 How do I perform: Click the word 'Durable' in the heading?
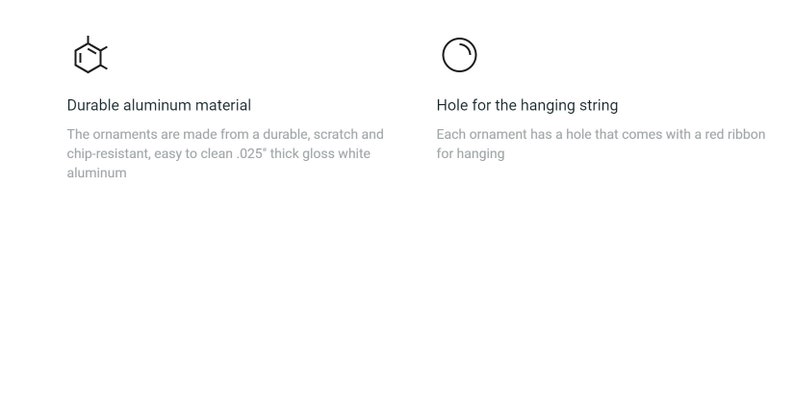tap(93, 105)
